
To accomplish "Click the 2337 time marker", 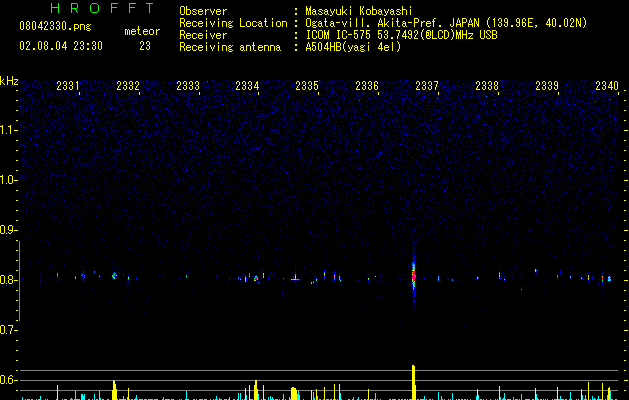I will pos(427,86).
